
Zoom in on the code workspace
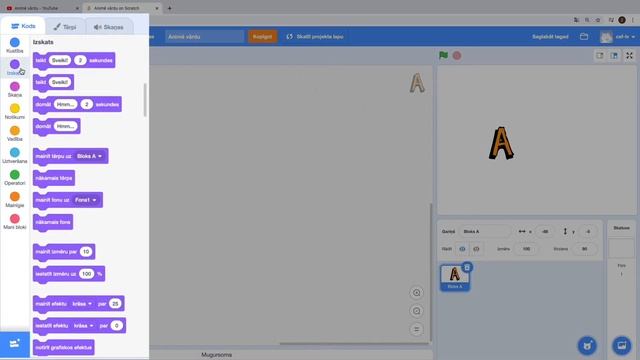(x=416, y=293)
